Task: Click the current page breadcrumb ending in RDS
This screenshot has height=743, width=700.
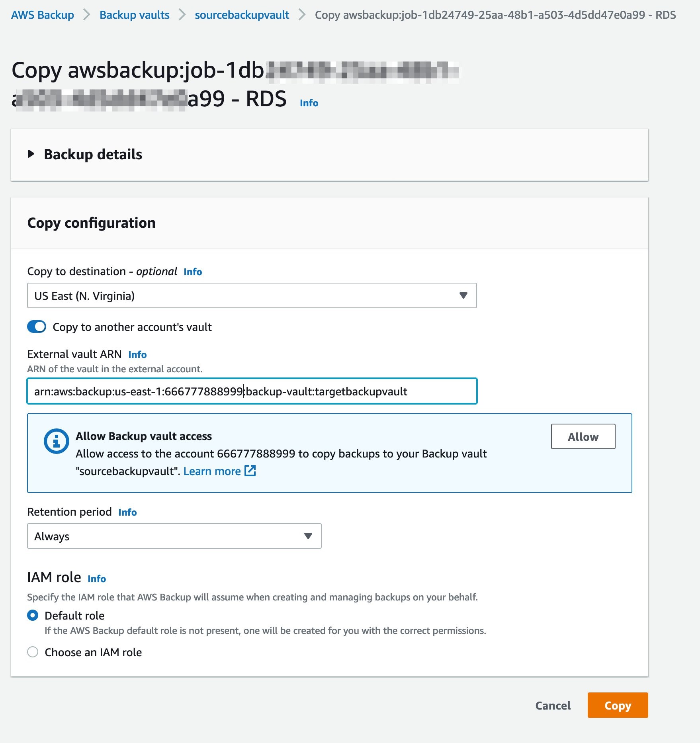Action: coord(495,15)
